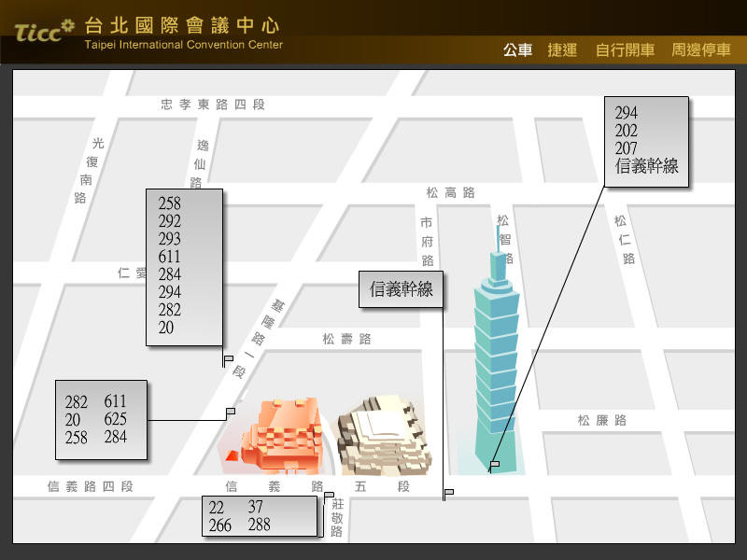
Task: Click bus number 293 in tall list
Action: tap(170, 239)
